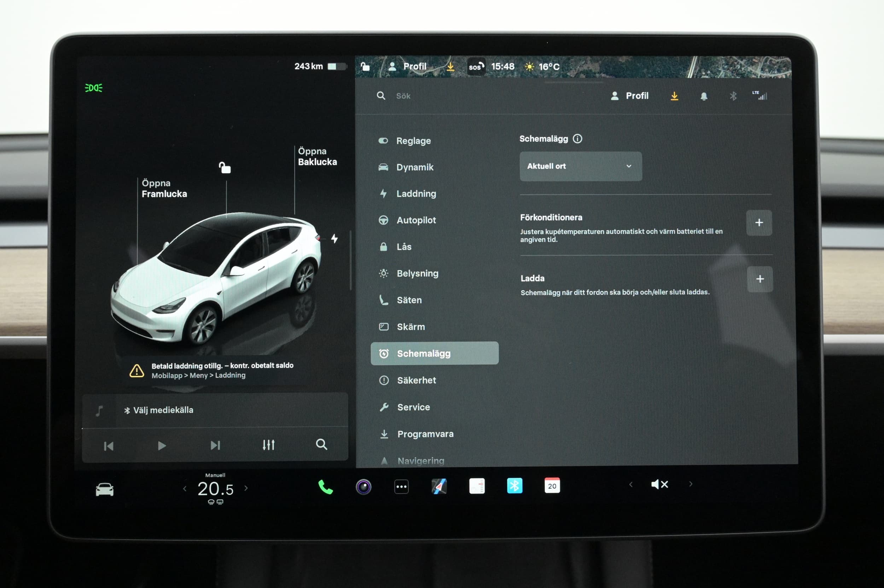Open the dashcam camera app
The height and width of the screenshot is (588, 884).
coord(364,487)
